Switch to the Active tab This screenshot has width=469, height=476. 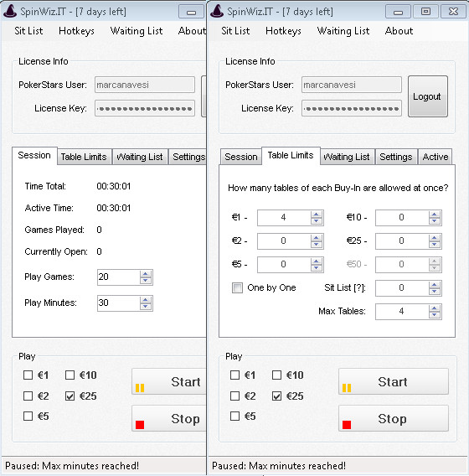[435, 157]
